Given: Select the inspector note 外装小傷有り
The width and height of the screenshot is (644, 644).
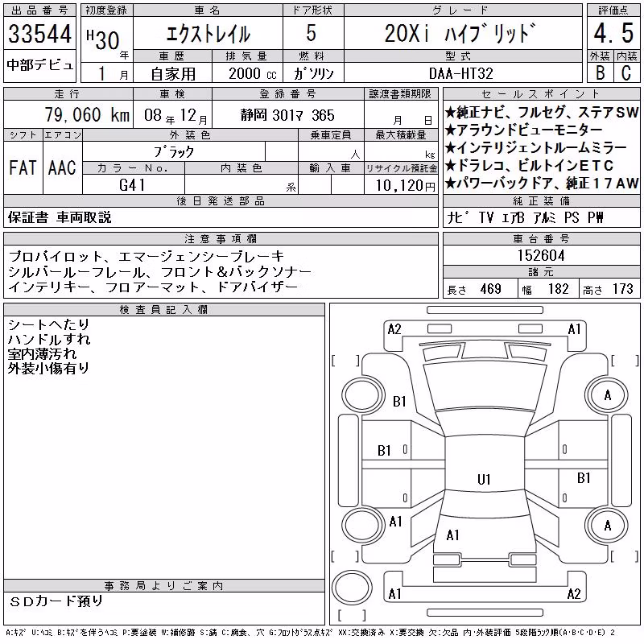Looking at the screenshot, I should (49, 369).
